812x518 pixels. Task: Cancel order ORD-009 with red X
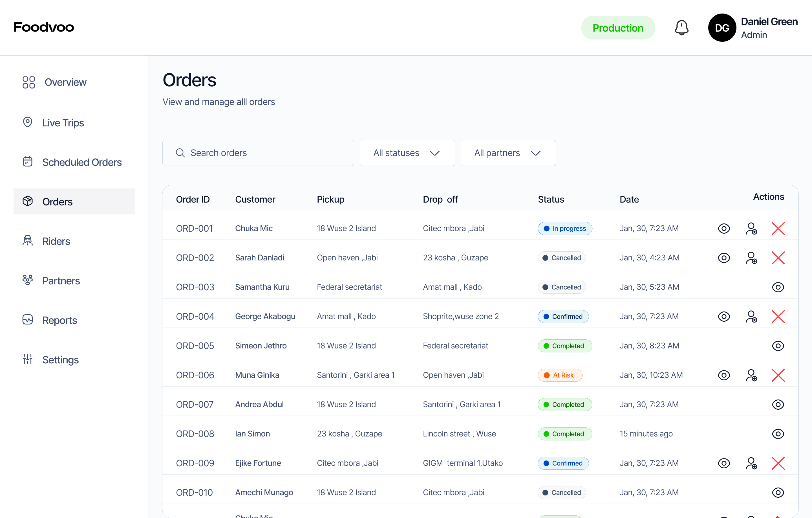(778, 463)
